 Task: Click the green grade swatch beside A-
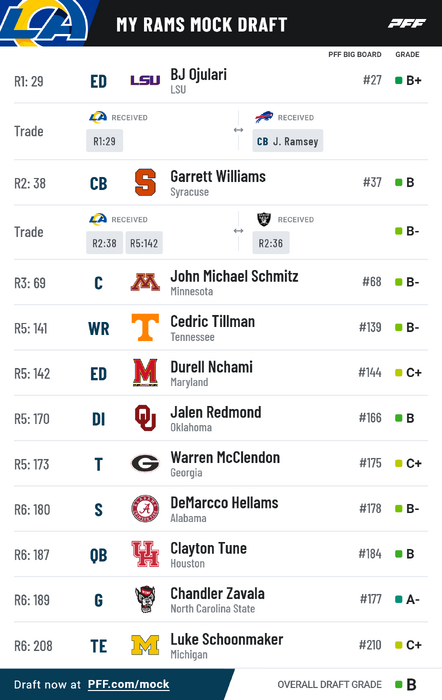pyautogui.click(x=399, y=599)
